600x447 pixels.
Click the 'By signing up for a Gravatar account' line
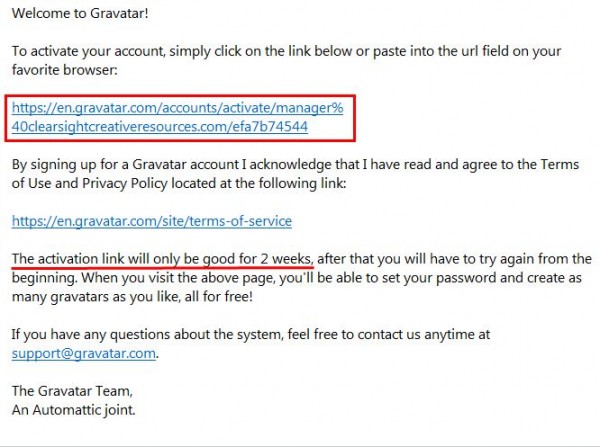pyautogui.click(x=295, y=165)
